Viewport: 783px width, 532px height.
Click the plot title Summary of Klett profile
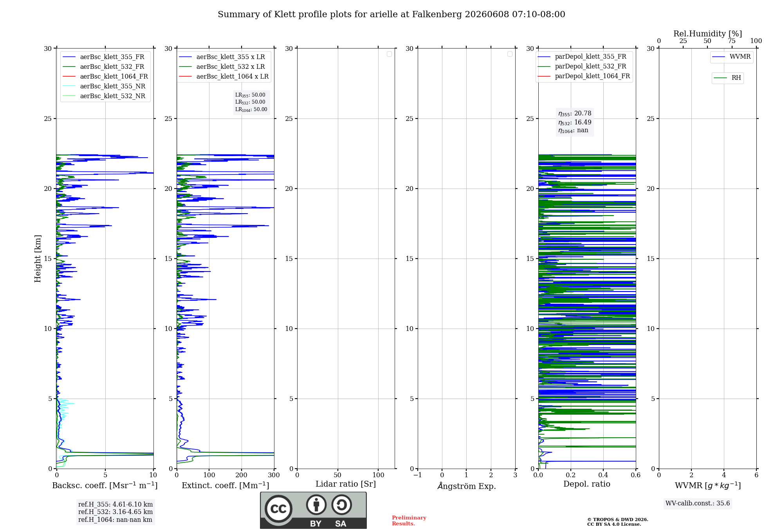tap(391, 14)
